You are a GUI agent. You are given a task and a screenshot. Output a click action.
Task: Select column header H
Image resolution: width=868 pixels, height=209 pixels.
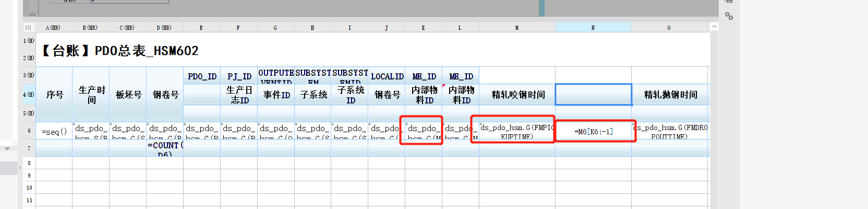(x=312, y=28)
